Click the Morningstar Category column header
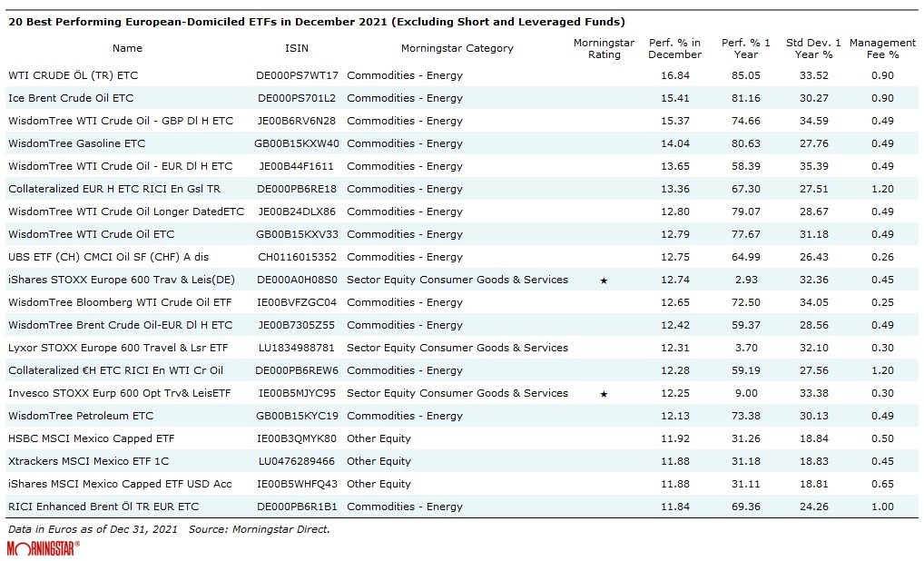This screenshot has height=561, width=924. click(457, 48)
